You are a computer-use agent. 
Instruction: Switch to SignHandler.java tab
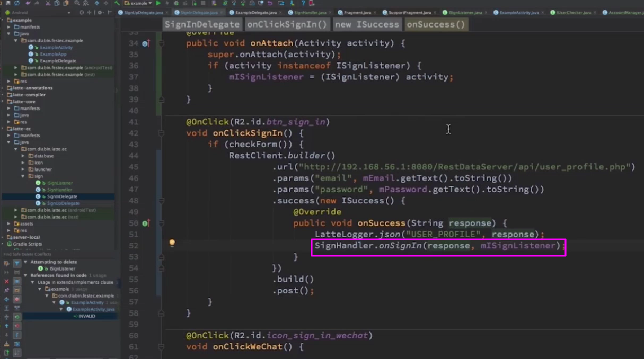point(309,12)
